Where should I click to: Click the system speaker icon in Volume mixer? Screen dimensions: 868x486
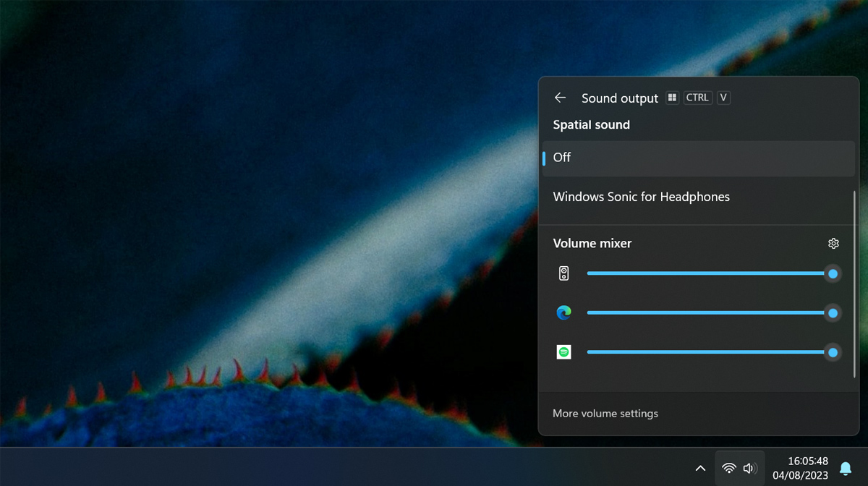[564, 273]
